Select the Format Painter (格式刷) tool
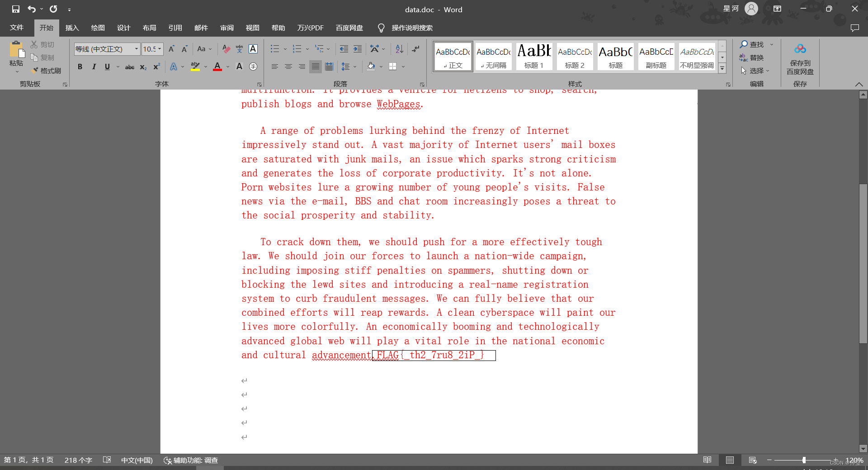Screen dimensions: 868x470 coord(46,71)
